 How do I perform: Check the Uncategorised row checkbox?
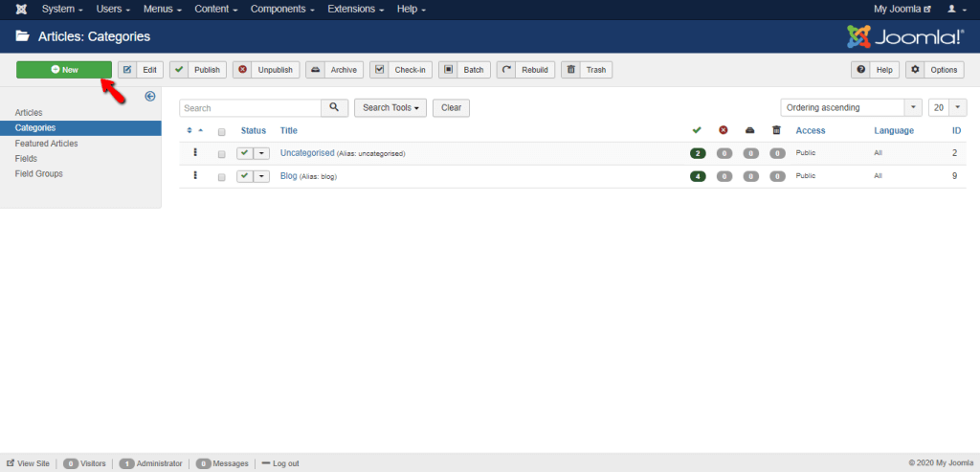[221, 154]
